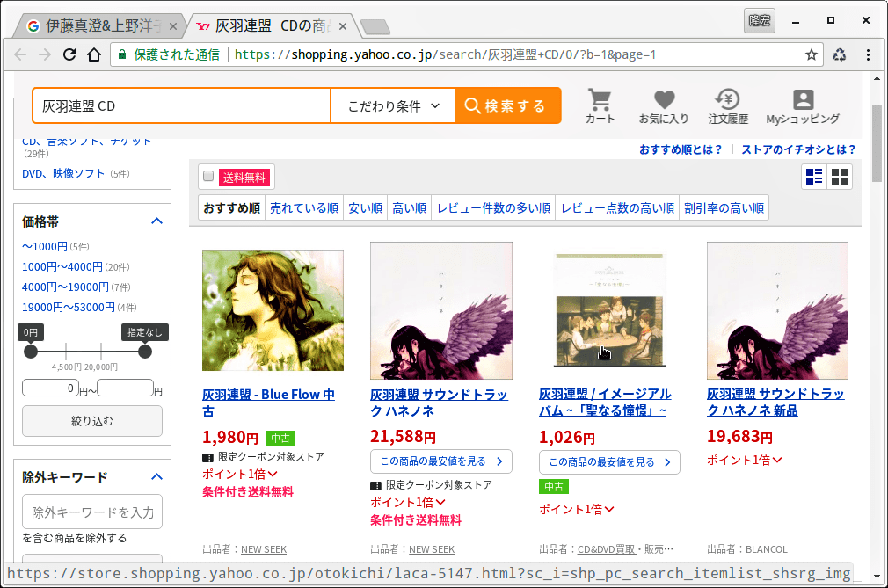Click この商品の最安値を見る under 21,588円

[x=441, y=461]
